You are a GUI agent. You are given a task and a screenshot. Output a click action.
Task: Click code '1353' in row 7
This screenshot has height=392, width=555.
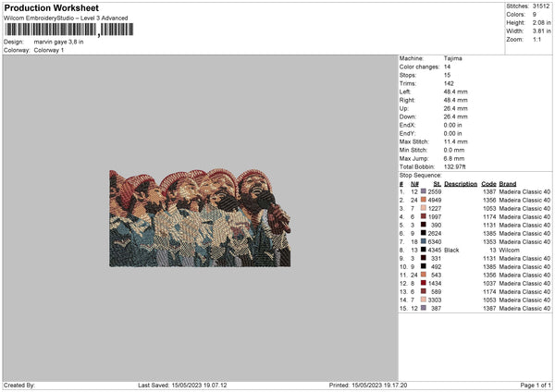pyautogui.click(x=489, y=241)
